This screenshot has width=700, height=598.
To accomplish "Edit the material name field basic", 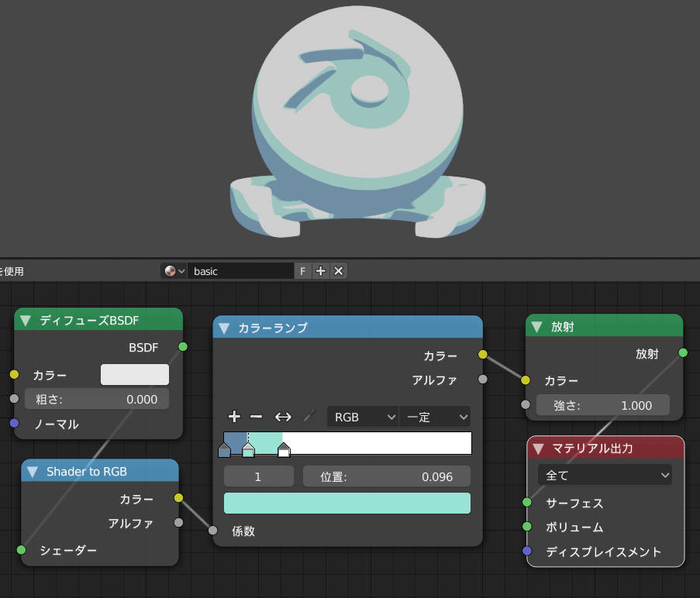I will click(x=240, y=271).
